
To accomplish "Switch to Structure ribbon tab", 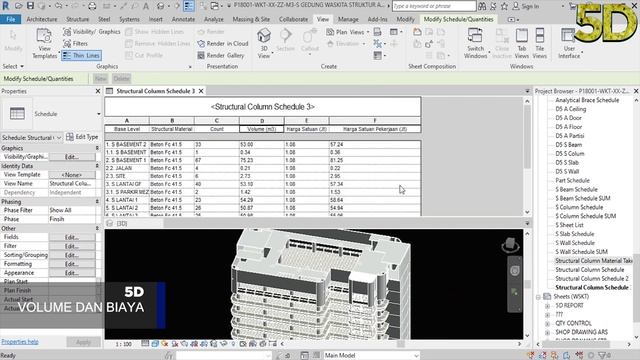I will click(x=78, y=19).
